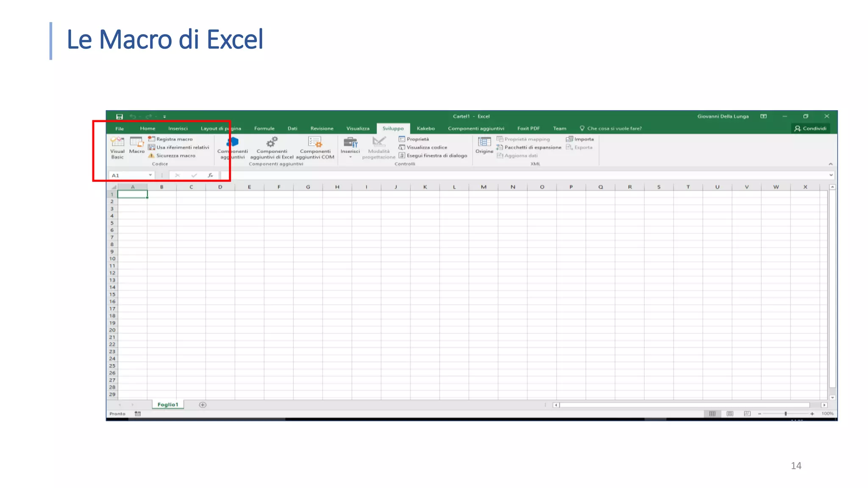The image size is (868, 488).
Task: Click Esegui finestra di dialogo
Action: 433,155
